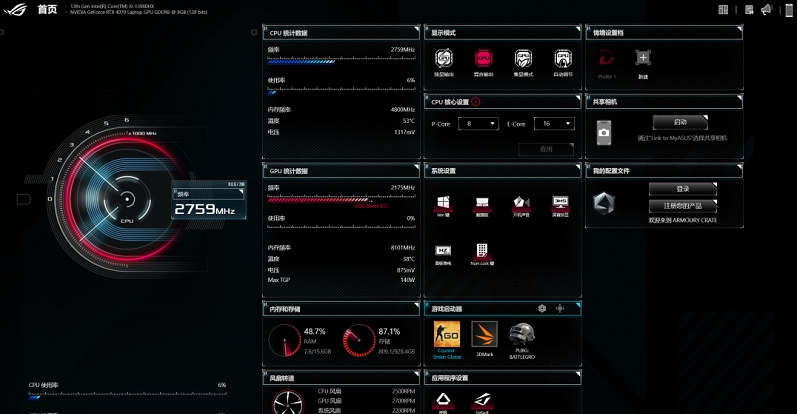The height and width of the screenshot is (414, 798).
Task: Select the 集显模式 eco GPU mode
Action: (x=522, y=60)
